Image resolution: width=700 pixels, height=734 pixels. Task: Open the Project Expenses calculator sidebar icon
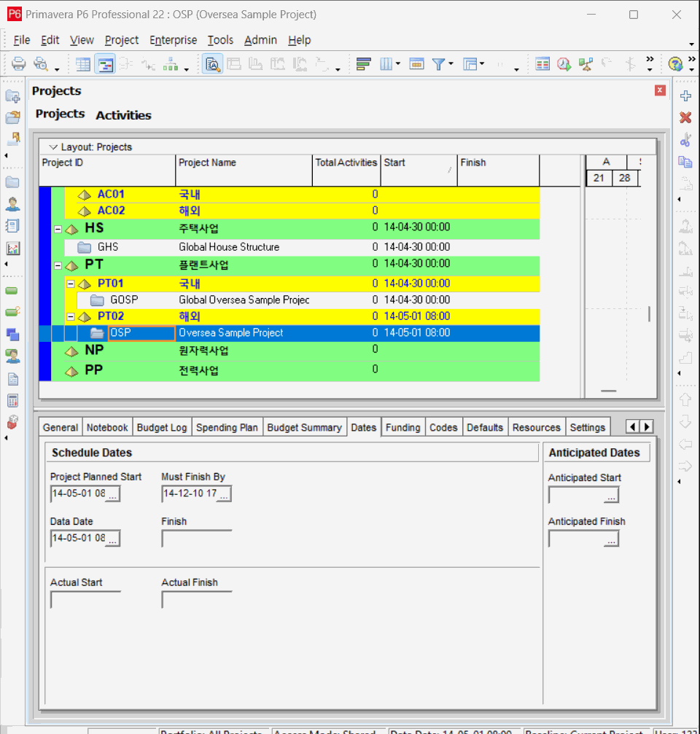tap(12, 401)
